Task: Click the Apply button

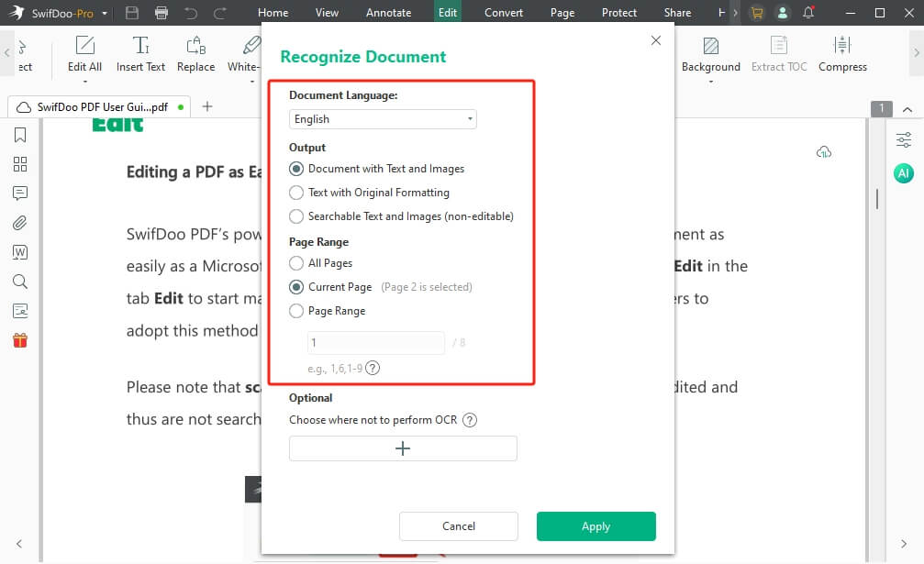Action: click(x=596, y=526)
